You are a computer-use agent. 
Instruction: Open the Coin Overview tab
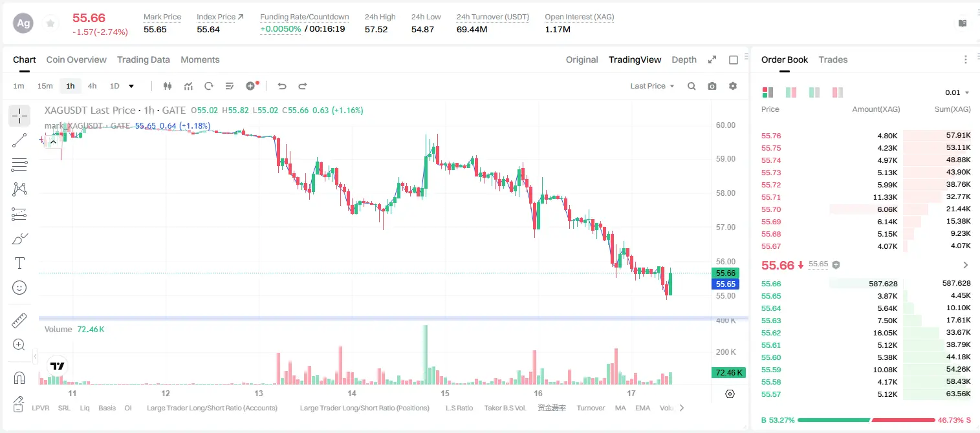tap(76, 59)
